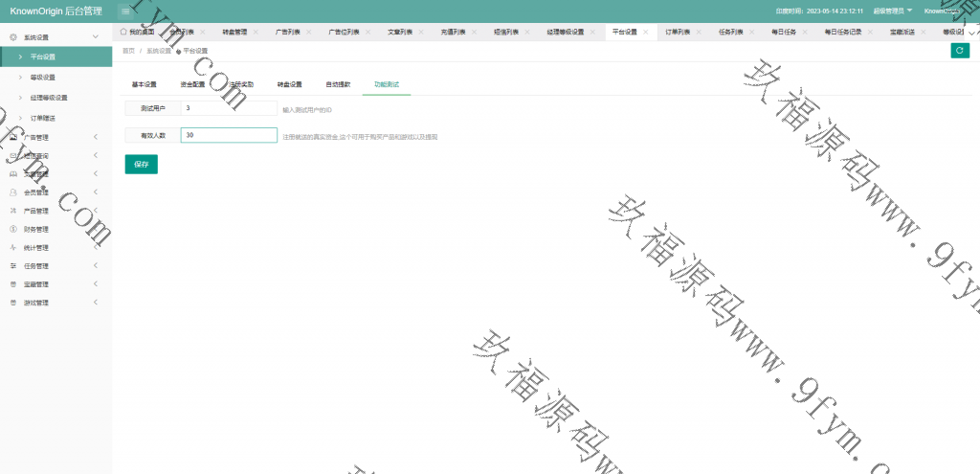Switch to the 基本设置 tab
This screenshot has height=474, width=980.
click(x=144, y=84)
